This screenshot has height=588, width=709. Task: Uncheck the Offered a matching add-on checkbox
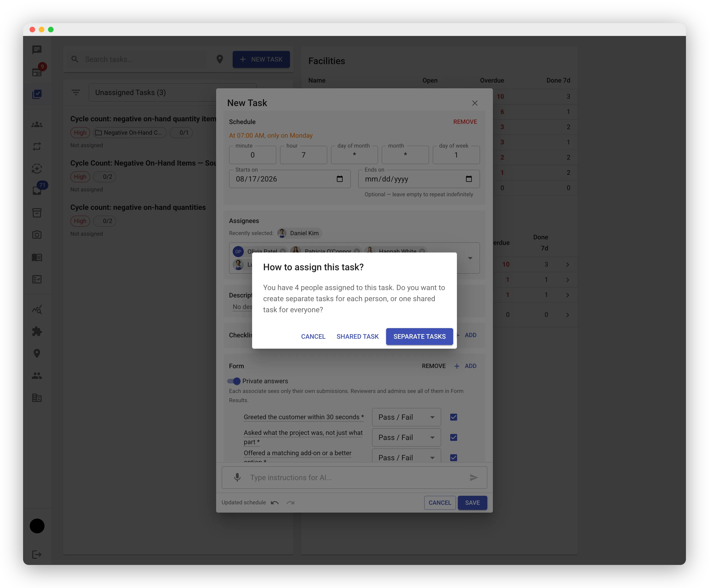(x=454, y=458)
